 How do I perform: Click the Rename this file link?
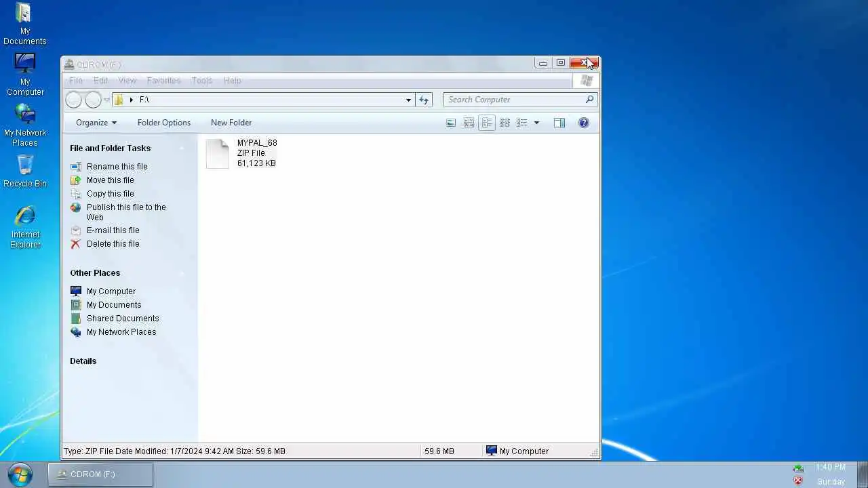pyautogui.click(x=117, y=167)
